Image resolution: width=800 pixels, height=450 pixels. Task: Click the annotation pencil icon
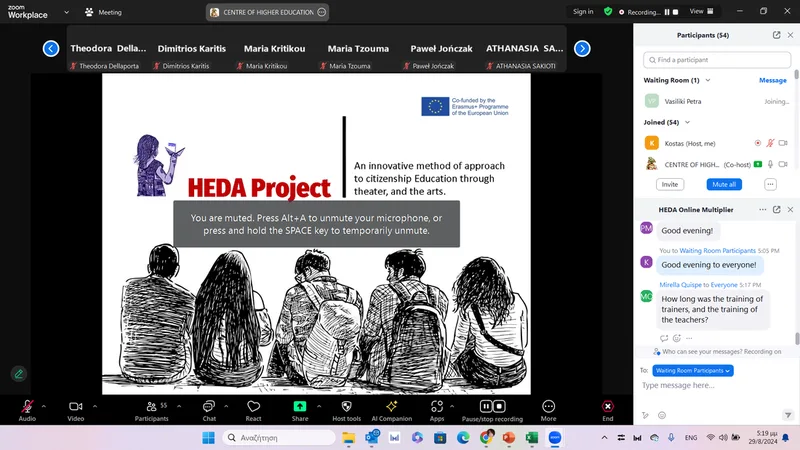(19, 374)
